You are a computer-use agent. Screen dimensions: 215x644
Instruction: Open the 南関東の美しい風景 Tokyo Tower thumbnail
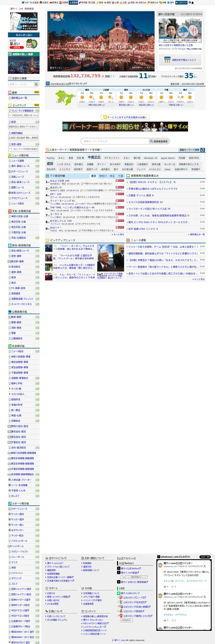(x=24, y=65)
